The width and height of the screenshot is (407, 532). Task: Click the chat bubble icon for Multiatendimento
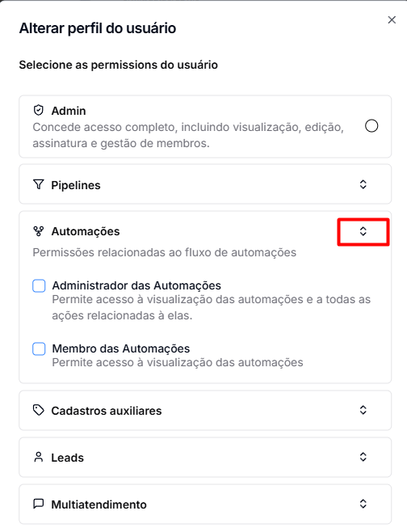[39, 504]
